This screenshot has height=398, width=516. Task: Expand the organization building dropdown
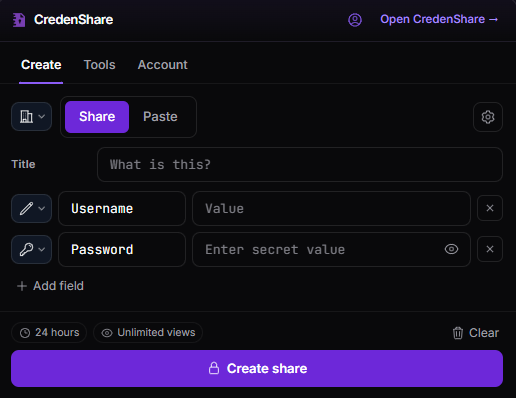32,117
